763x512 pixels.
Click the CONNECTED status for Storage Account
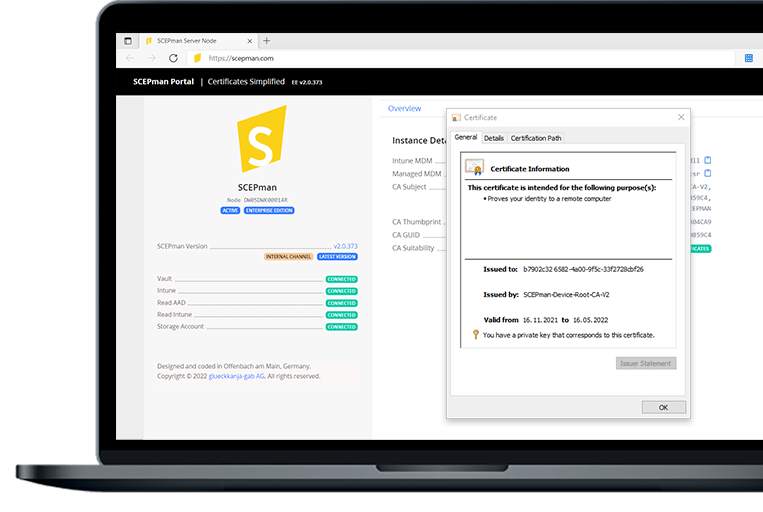pos(342,327)
